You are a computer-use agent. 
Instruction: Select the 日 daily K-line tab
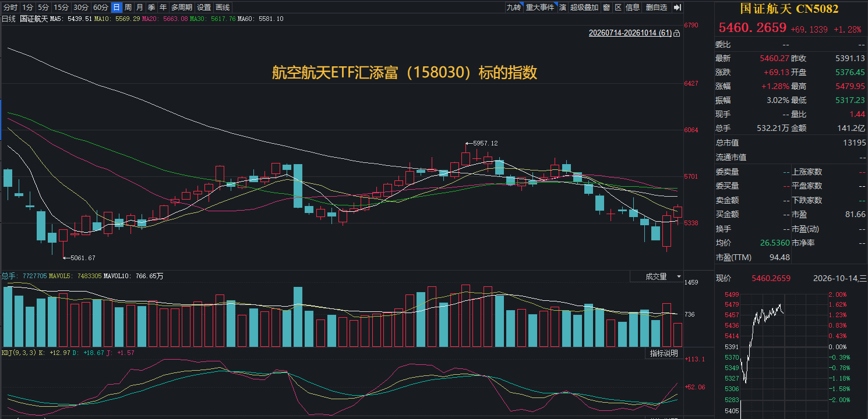pos(117,8)
